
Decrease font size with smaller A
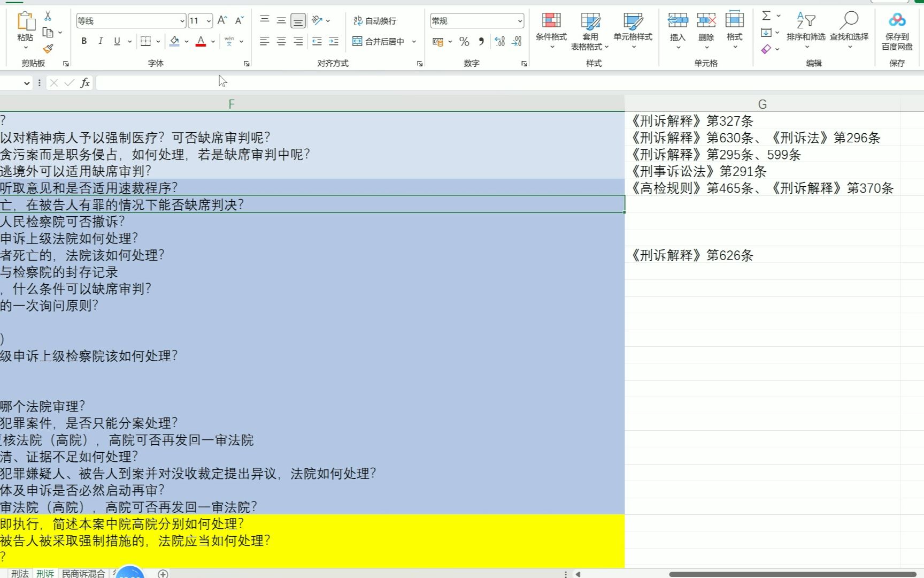tap(240, 21)
